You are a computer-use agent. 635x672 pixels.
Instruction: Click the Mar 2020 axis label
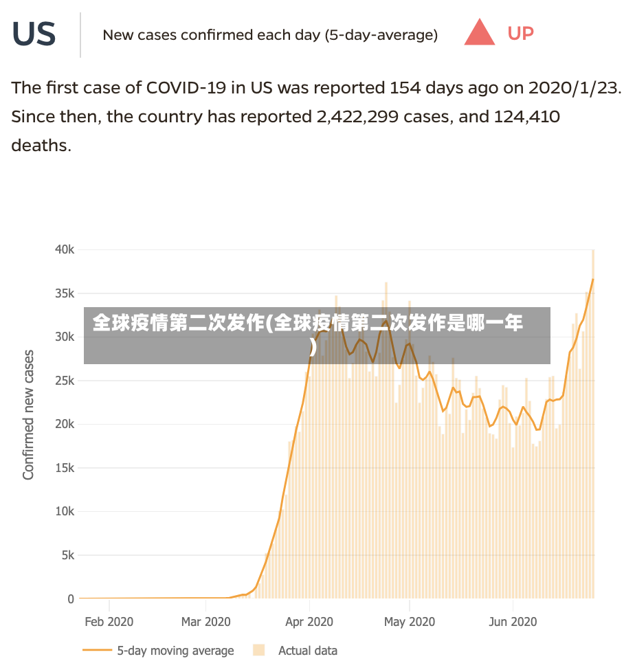pyautogui.click(x=205, y=621)
